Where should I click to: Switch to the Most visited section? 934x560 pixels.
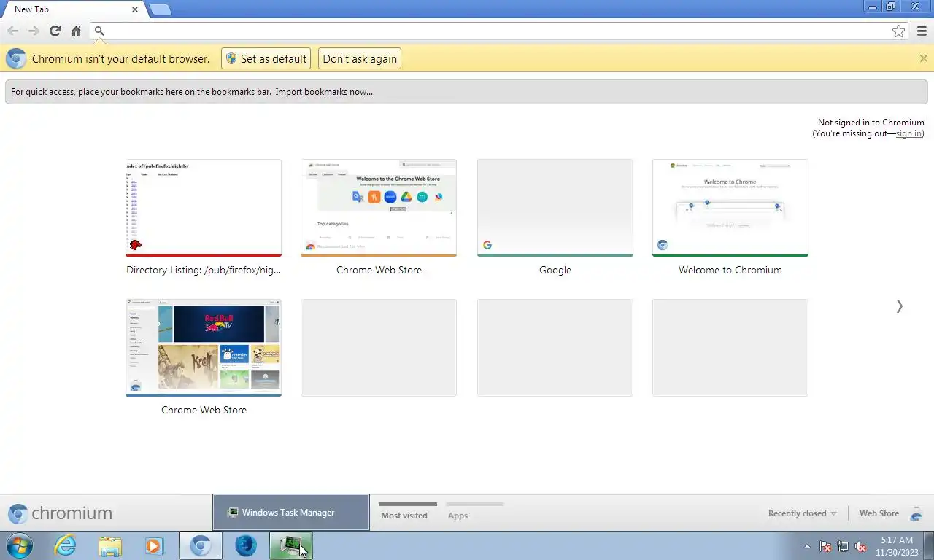coord(404,515)
